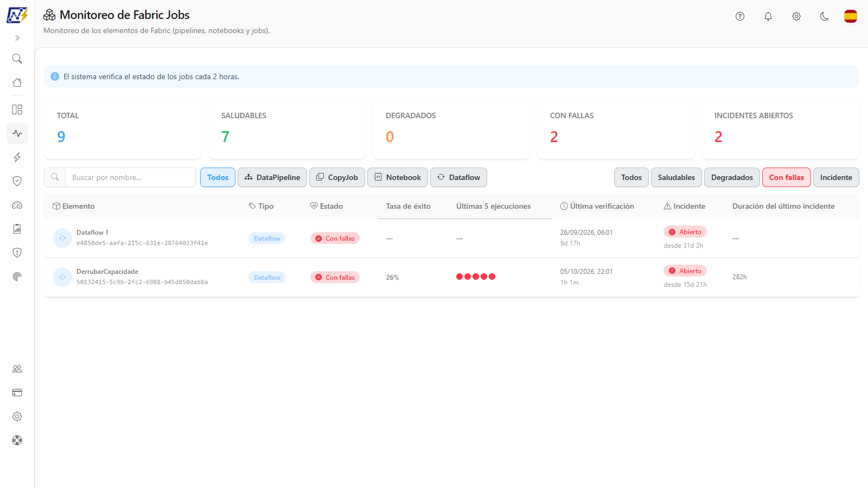
Task: Open the billing card icon in sidebar
Action: [17, 393]
